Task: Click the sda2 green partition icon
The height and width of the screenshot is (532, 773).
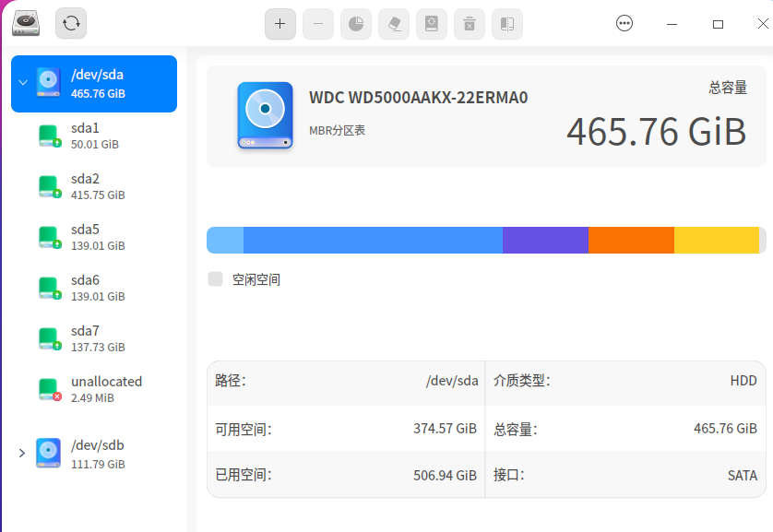Action: [x=50, y=186]
